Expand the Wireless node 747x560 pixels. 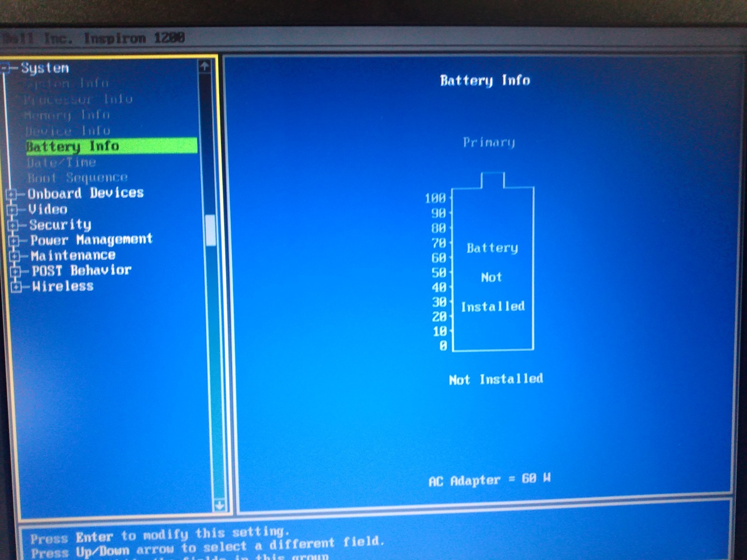(x=16, y=287)
